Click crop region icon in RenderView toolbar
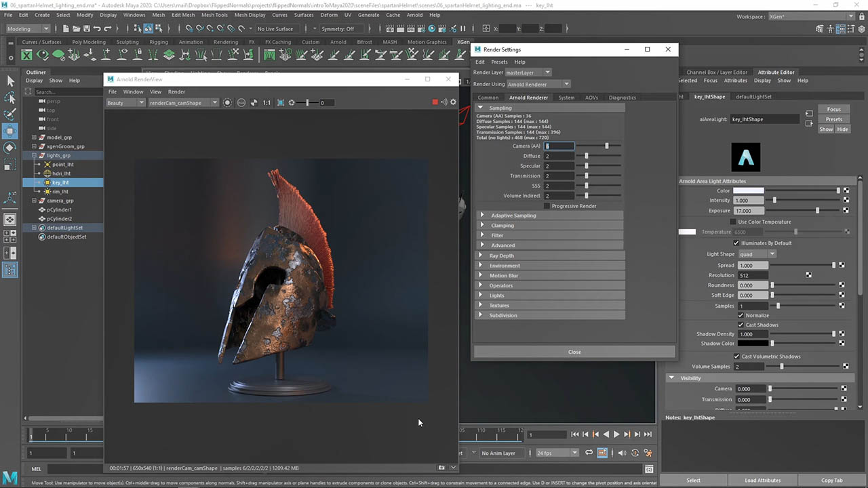 point(281,102)
